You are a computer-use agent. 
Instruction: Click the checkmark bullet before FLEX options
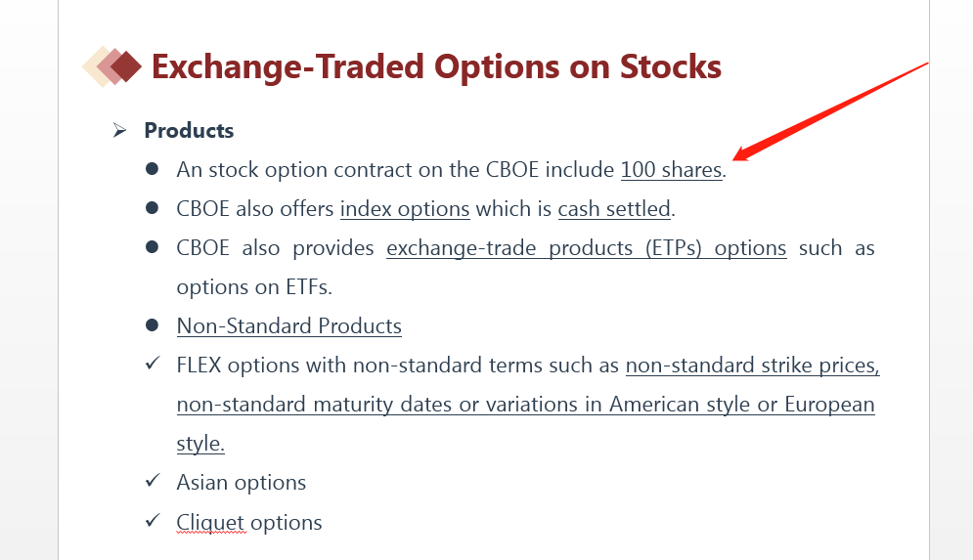click(x=152, y=365)
